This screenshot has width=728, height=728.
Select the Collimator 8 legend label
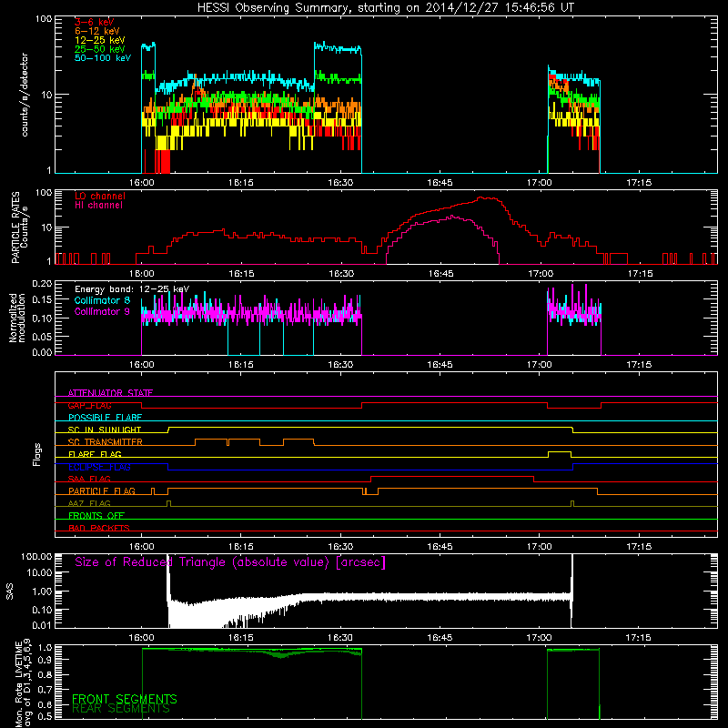102,300
